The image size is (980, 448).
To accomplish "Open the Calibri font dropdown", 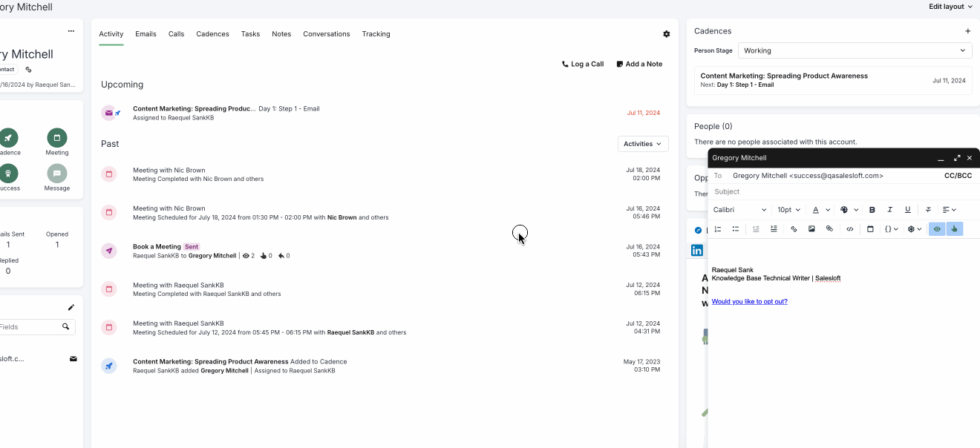I will click(739, 210).
